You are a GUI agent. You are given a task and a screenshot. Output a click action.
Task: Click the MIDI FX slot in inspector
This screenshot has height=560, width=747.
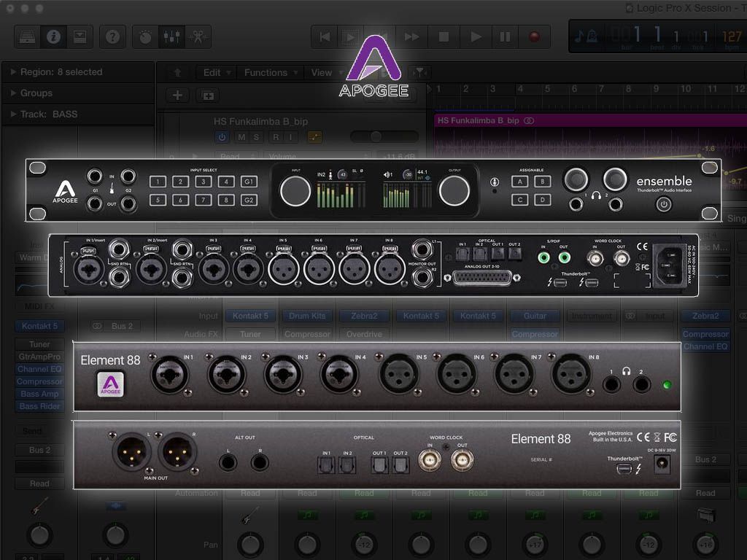pos(39,306)
